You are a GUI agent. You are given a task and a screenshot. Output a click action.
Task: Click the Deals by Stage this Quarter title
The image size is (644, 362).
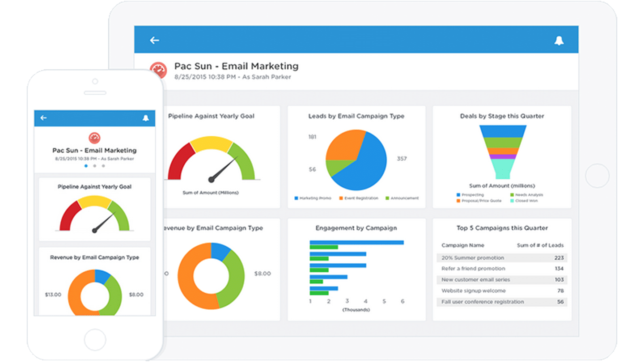(502, 116)
